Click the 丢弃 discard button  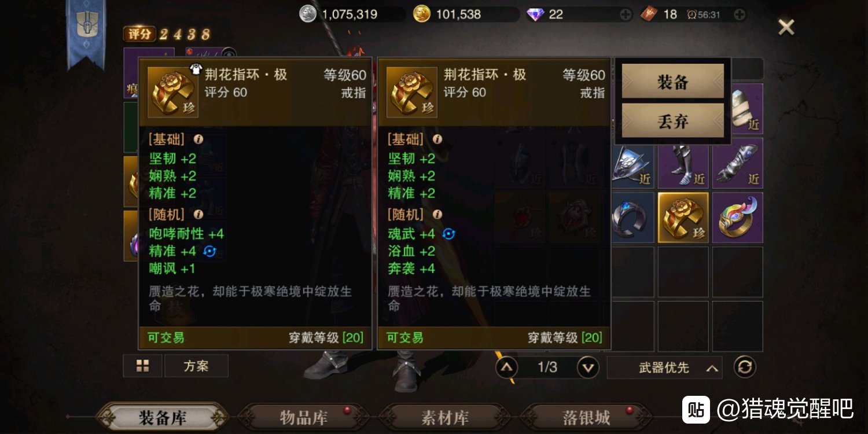coord(673,121)
